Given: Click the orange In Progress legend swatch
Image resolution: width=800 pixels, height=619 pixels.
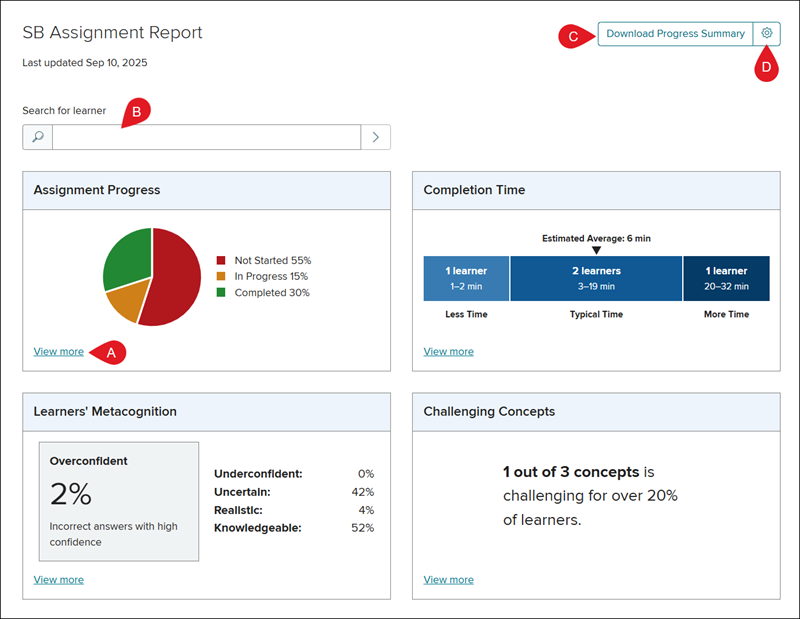Looking at the screenshot, I should 222,276.
